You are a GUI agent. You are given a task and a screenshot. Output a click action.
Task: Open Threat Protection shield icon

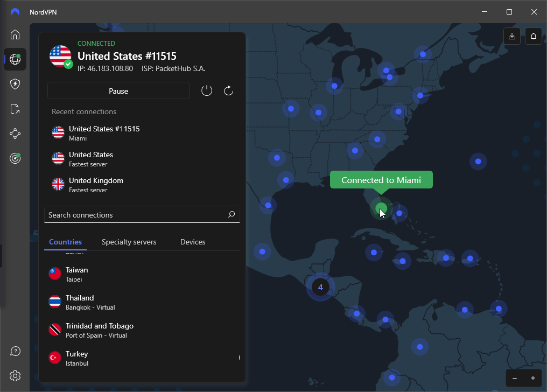[15, 84]
